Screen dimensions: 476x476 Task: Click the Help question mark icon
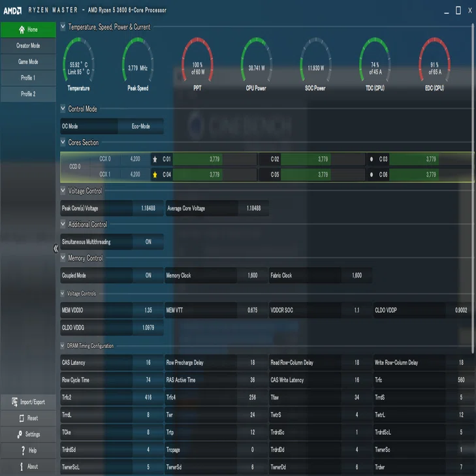tap(23, 451)
